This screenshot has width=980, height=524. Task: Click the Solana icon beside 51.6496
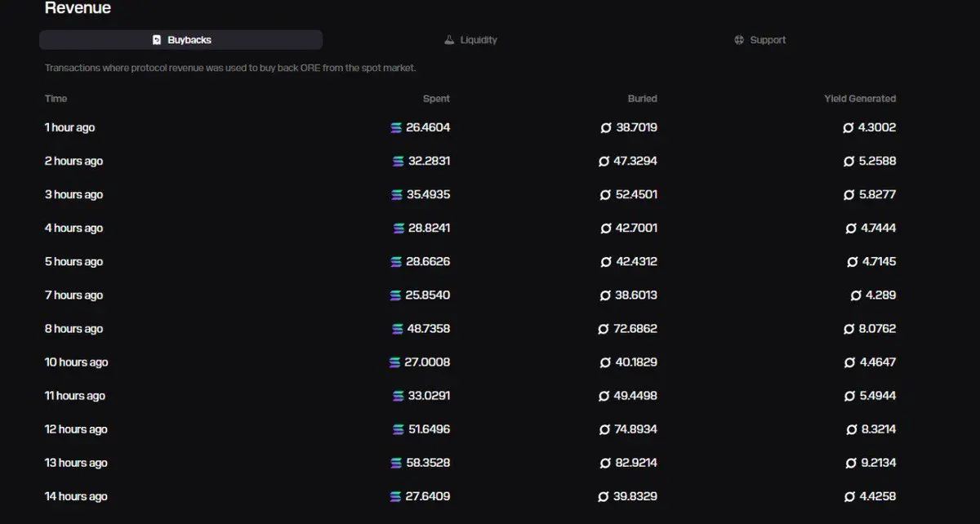coord(399,429)
